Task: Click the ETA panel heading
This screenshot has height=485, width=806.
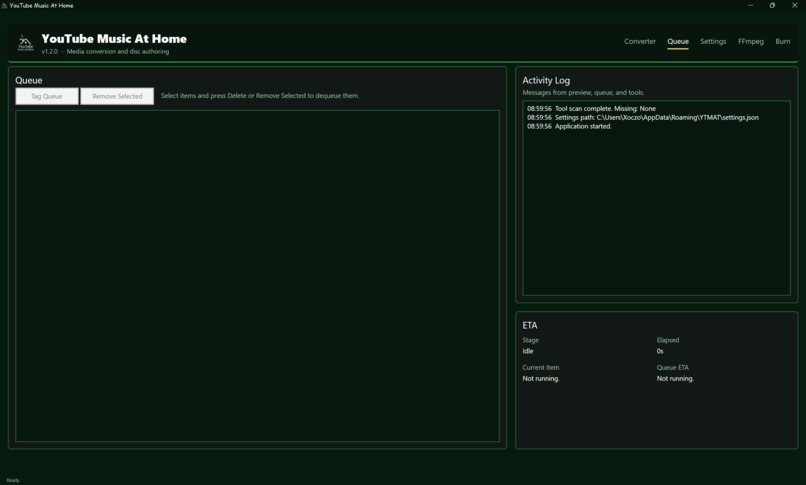Action: point(529,326)
